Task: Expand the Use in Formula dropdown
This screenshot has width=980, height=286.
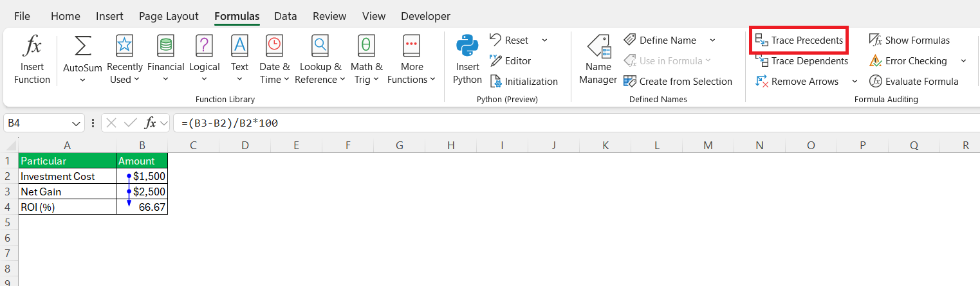Action: (708, 61)
